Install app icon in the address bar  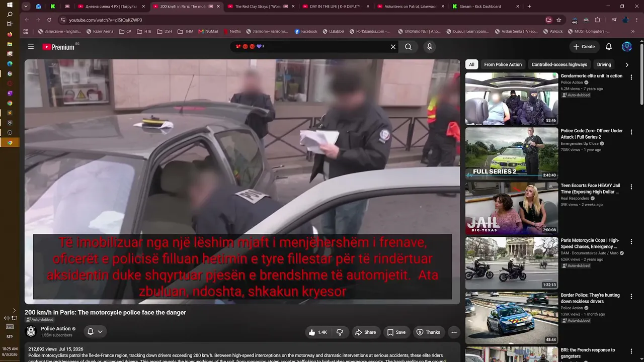(x=548, y=20)
